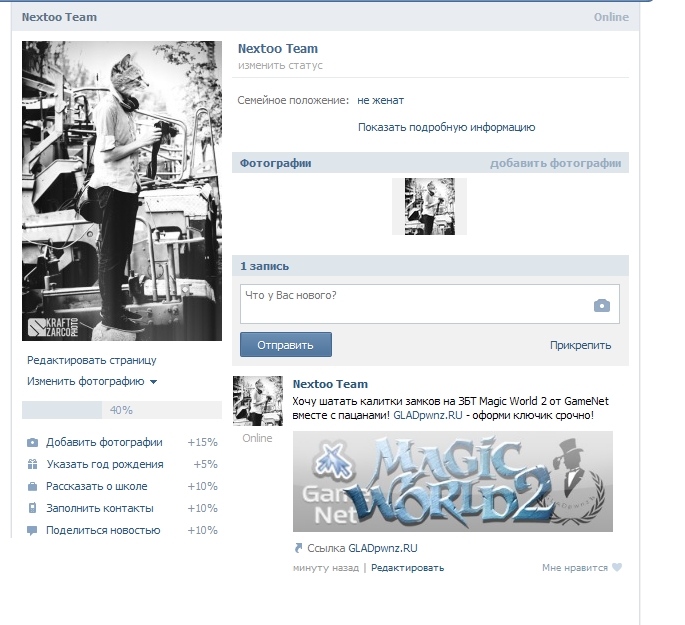Click the Online label under the post avatar
Screen dimensions: 685x625
click(x=257, y=438)
